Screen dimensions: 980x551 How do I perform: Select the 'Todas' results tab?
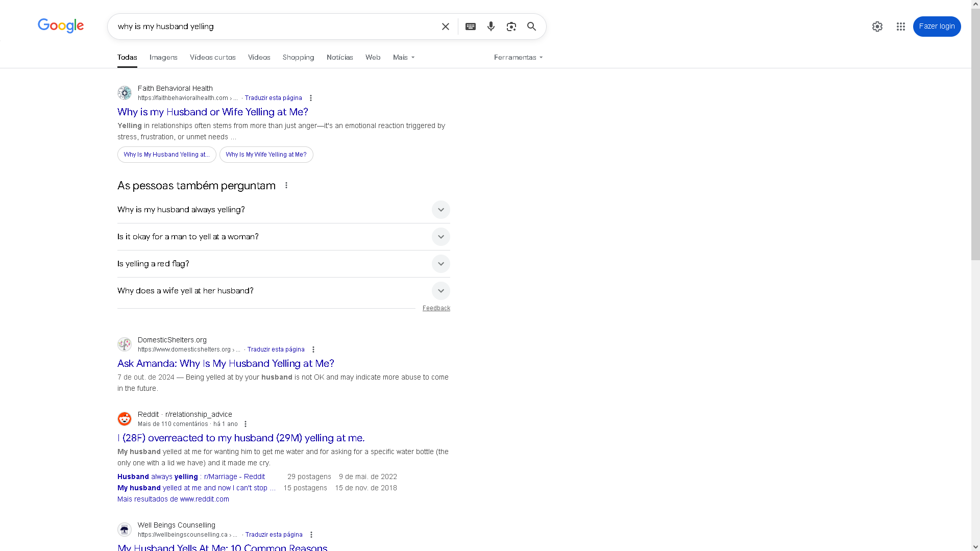tap(127, 57)
